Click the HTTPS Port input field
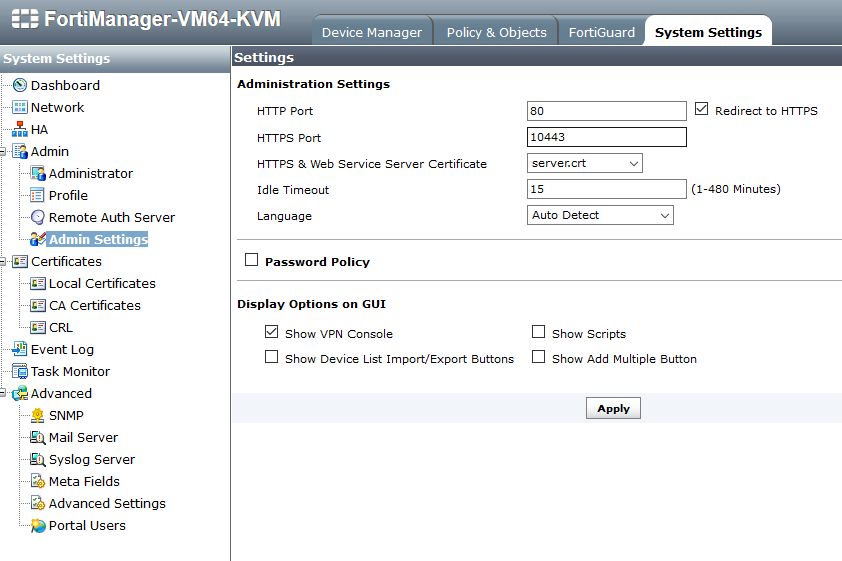842x561 pixels. point(606,137)
